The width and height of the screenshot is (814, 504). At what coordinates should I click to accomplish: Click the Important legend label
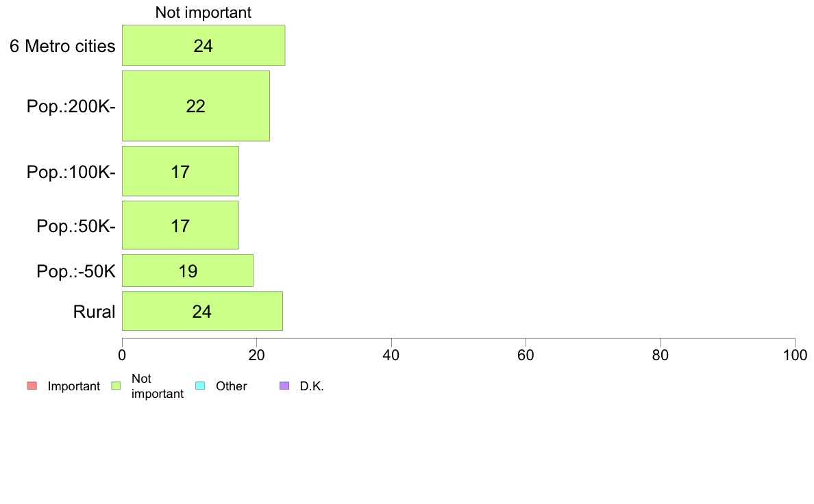[x=74, y=386]
